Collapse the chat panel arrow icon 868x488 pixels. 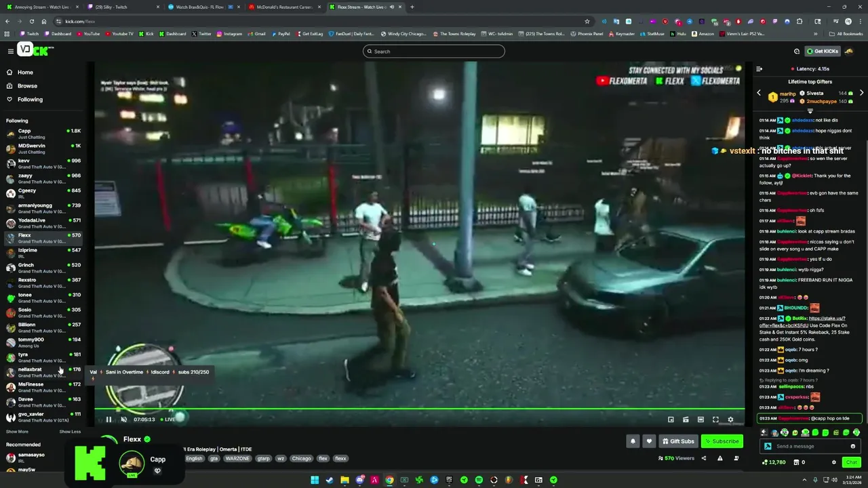[x=759, y=68]
